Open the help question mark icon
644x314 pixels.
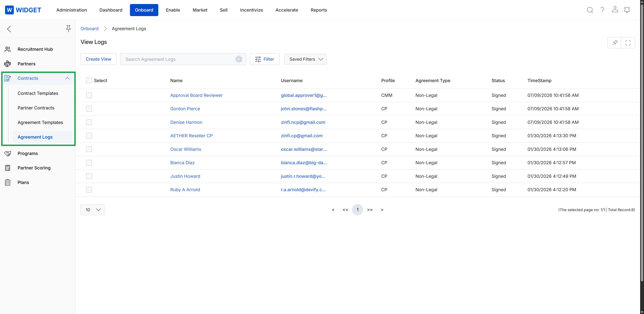[602, 10]
